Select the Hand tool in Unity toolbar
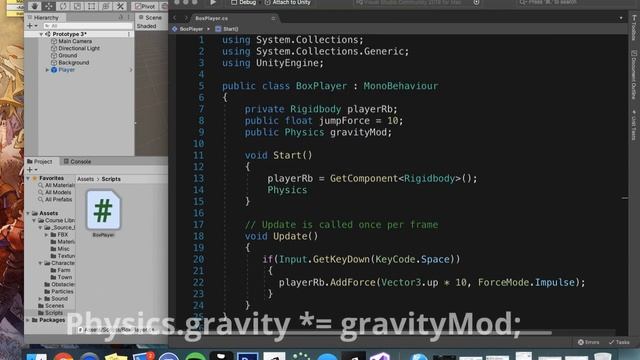 tap(34, 6)
